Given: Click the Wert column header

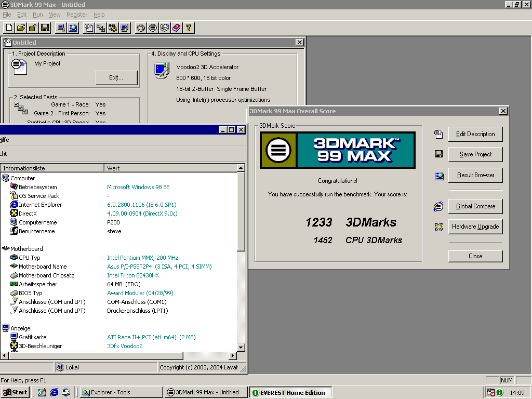Looking at the screenshot, I should click(170, 168).
